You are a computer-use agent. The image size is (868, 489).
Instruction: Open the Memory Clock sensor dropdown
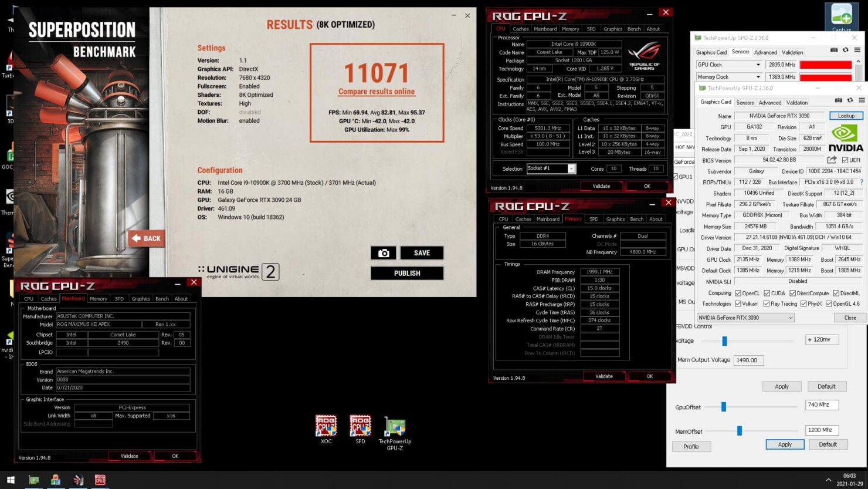[728, 77]
